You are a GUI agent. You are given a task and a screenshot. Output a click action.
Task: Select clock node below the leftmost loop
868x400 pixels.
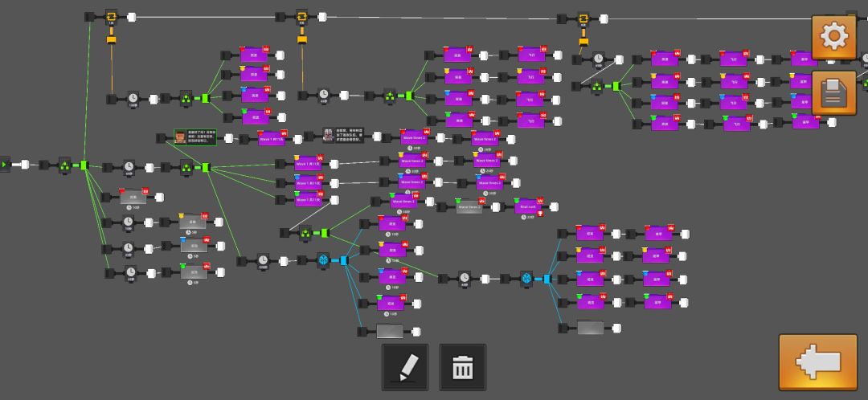133,99
